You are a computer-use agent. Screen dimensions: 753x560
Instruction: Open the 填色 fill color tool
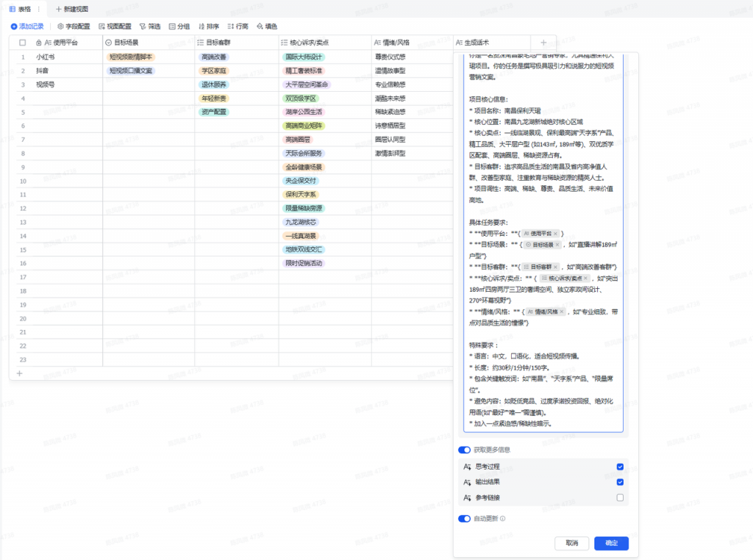coord(267,26)
